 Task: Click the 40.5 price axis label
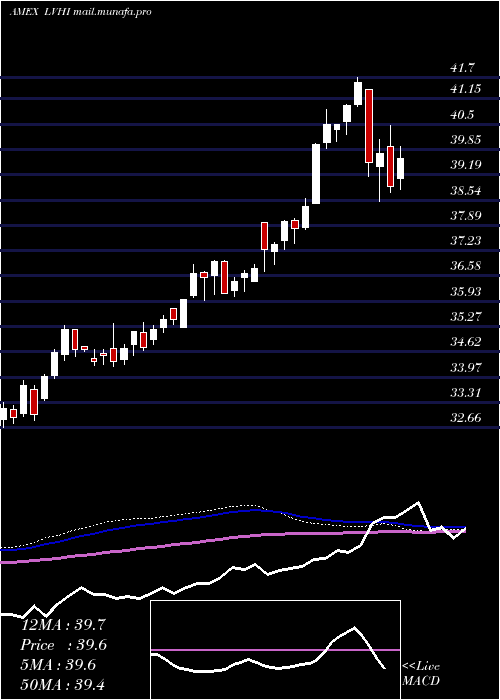(462, 115)
